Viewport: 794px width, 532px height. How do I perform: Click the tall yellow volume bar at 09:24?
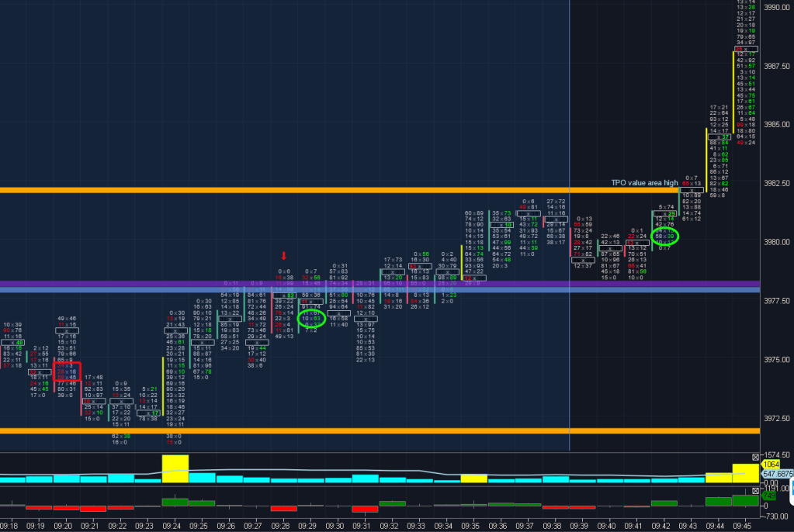pyautogui.click(x=175, y=469)
